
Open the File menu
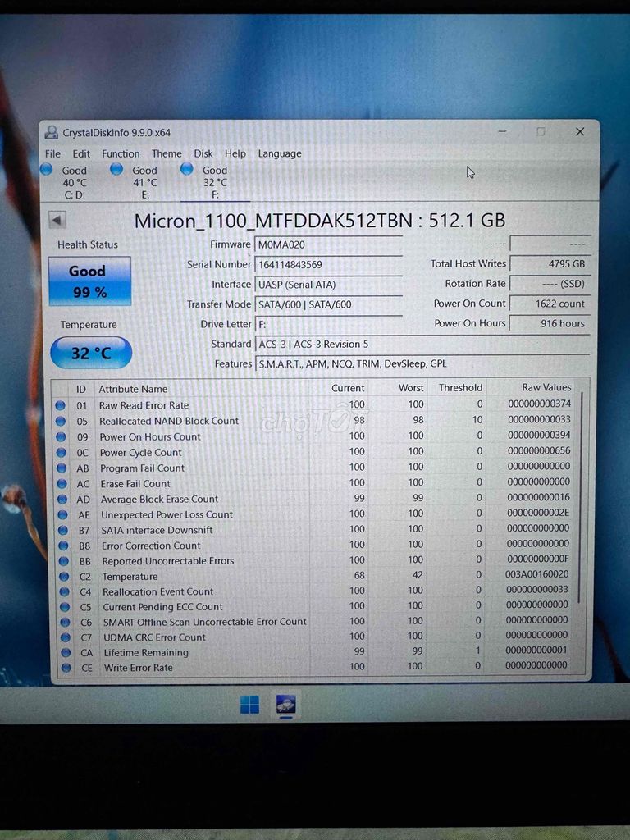pos(52,153)
